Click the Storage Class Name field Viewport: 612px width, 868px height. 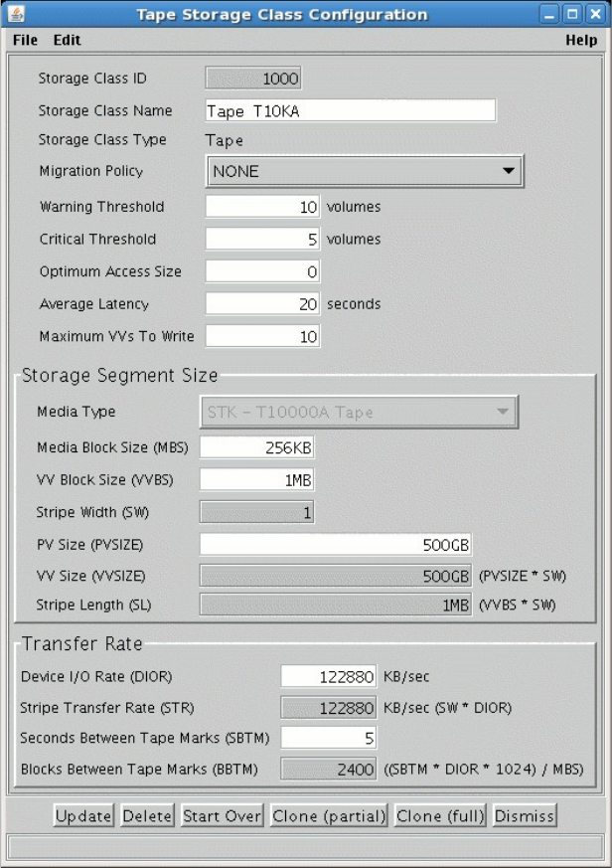(350, 110)
